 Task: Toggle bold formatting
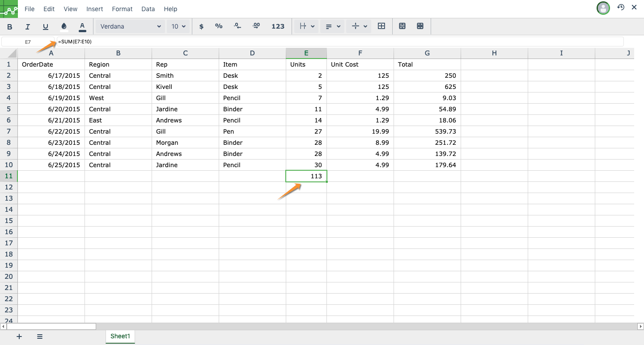[x=9, y=26]
